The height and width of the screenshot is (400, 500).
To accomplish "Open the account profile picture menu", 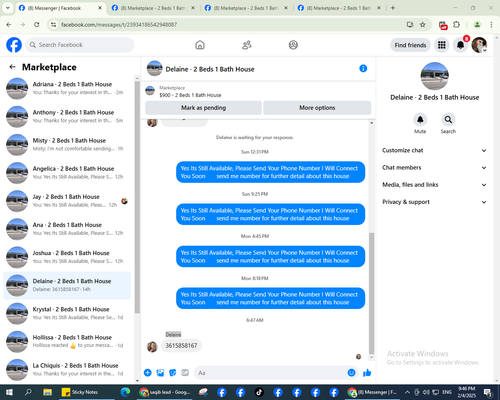I will click(x=479, y=45).
